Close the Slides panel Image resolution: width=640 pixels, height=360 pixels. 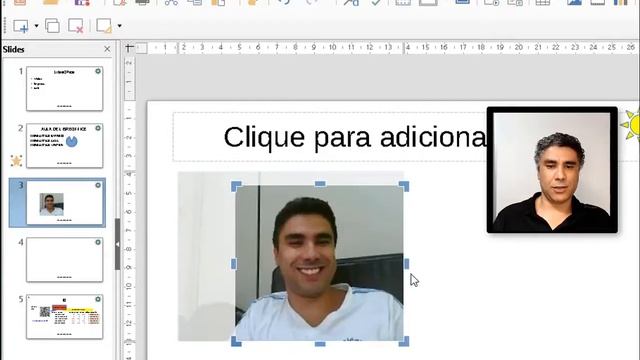107,49
